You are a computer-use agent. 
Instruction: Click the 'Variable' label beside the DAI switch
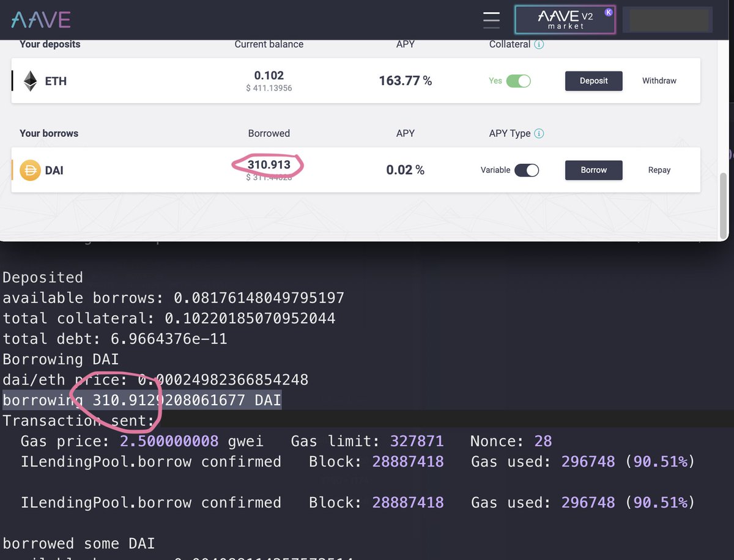click(495, 170)
